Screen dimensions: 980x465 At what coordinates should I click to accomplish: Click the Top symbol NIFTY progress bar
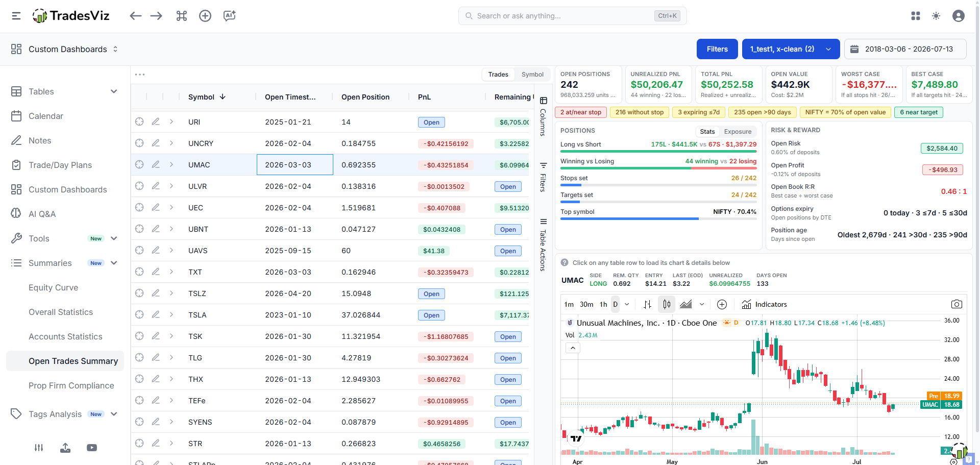click(x=658, y=218)
